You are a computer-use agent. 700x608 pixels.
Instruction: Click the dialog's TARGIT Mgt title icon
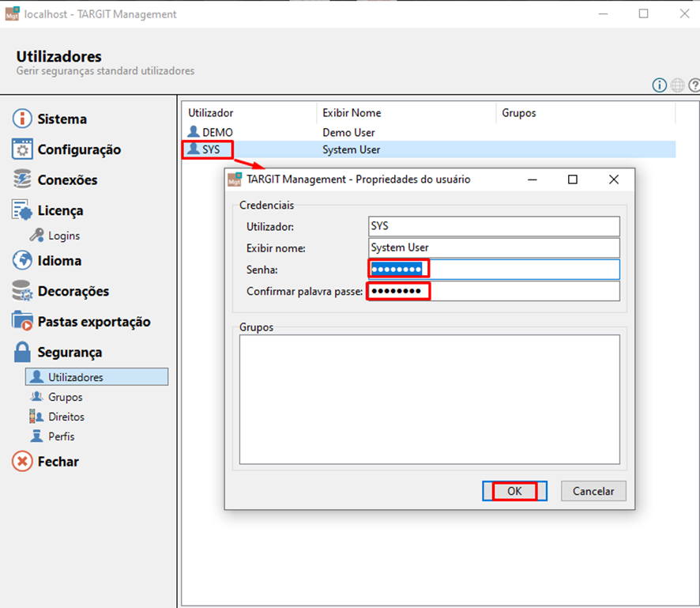coord(235,179)
